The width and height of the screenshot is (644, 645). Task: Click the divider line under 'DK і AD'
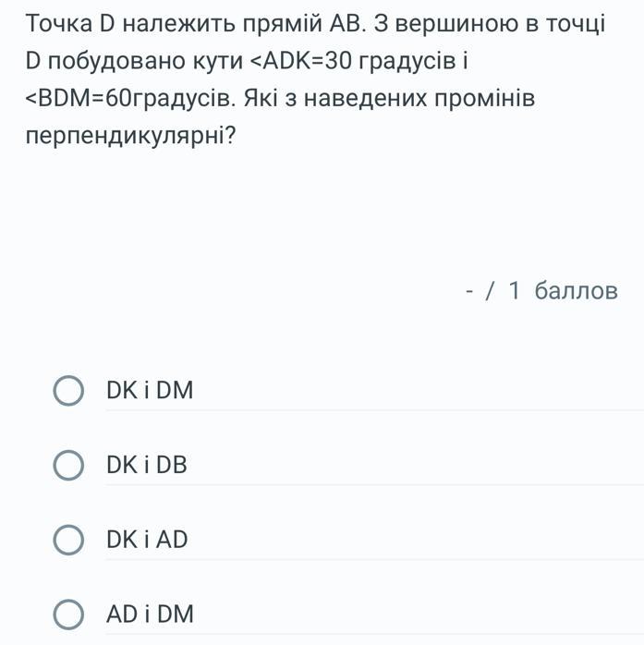[x=370, y=560]
